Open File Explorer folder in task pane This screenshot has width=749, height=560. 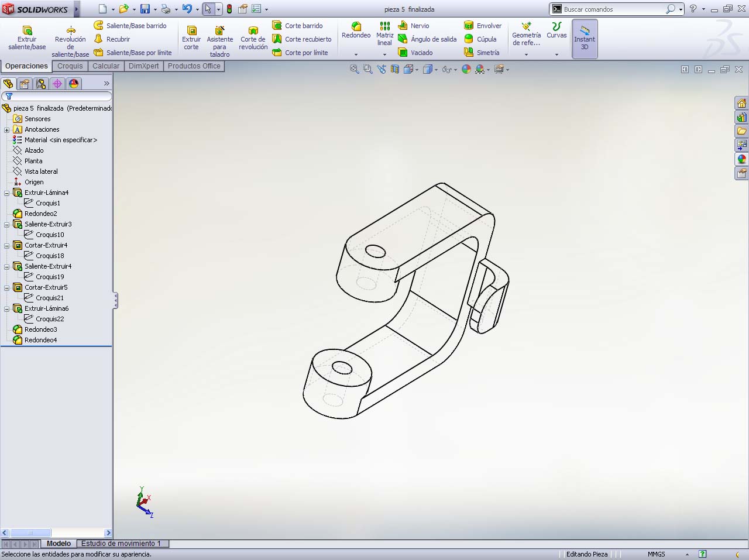741,131
